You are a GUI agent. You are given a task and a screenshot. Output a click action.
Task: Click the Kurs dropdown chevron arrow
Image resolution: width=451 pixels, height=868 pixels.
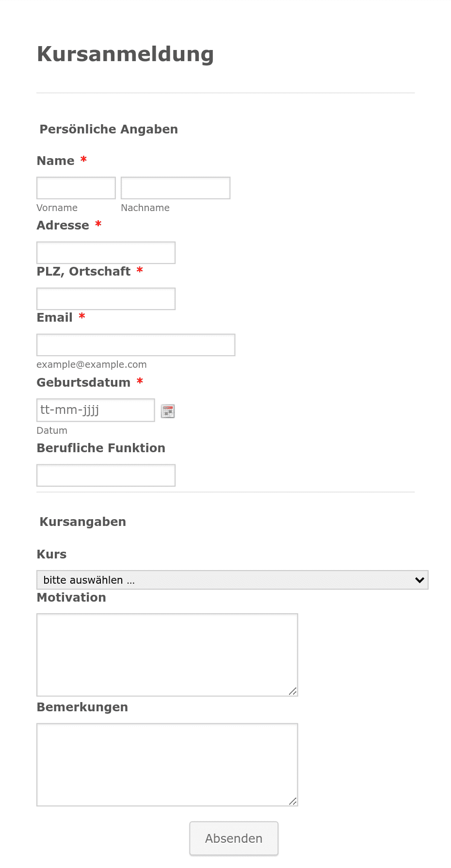pos(420,580)
